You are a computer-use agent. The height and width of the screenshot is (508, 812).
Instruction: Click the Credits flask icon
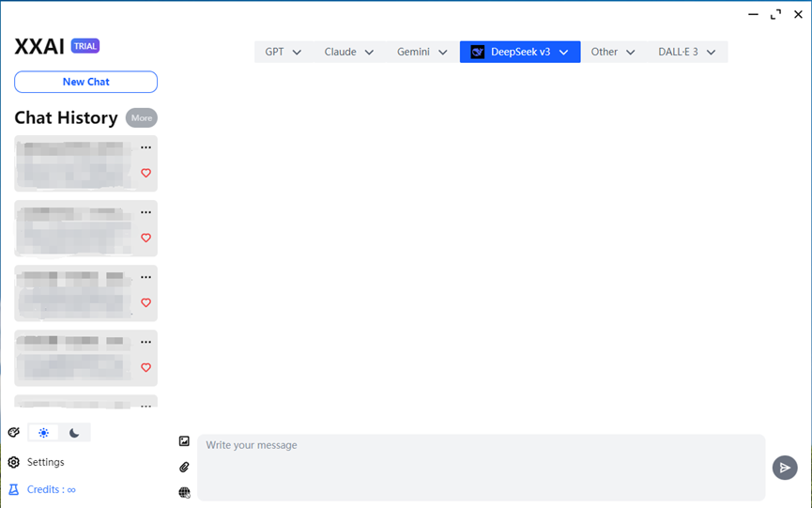[x=14, y=489]
